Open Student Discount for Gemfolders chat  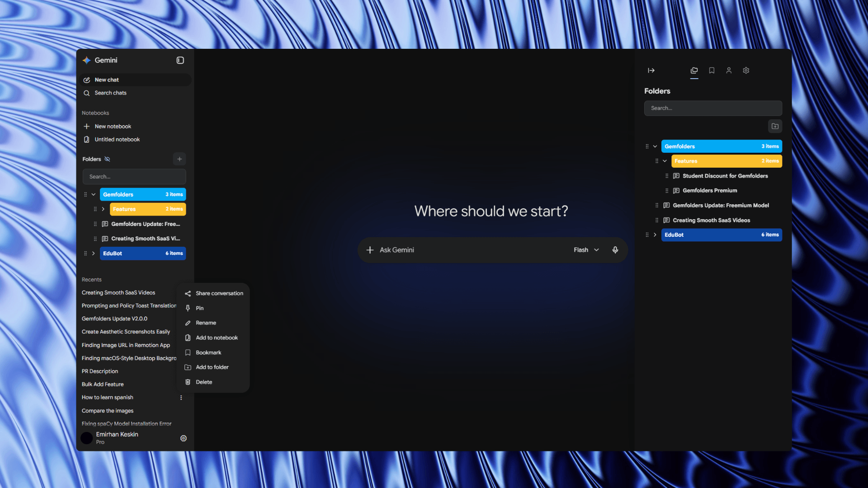(725, 176)
